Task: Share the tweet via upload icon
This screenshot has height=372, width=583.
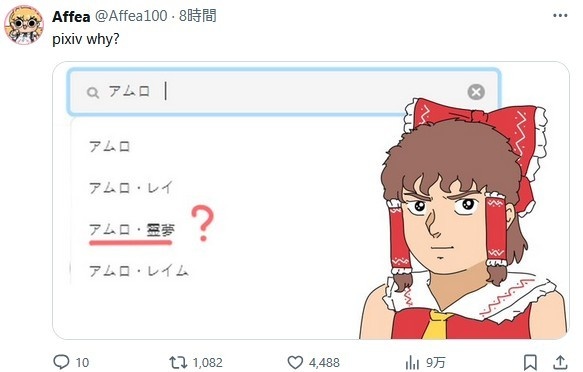Action: pyautogui.click(x=560, y=362)
